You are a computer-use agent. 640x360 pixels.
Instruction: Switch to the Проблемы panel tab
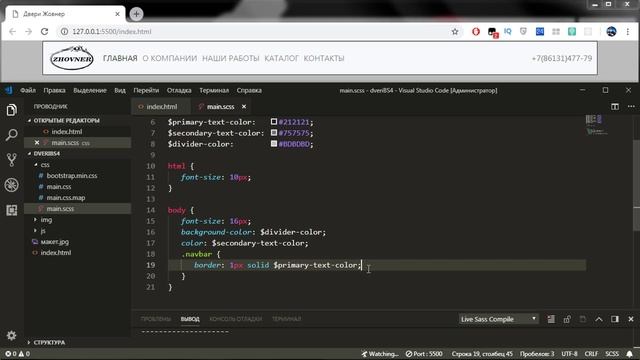click(x=156, y=319)
